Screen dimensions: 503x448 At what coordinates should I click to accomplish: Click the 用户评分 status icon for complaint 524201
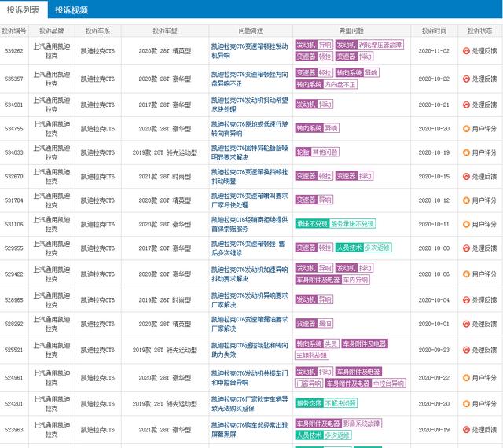(x=466, y=404)
